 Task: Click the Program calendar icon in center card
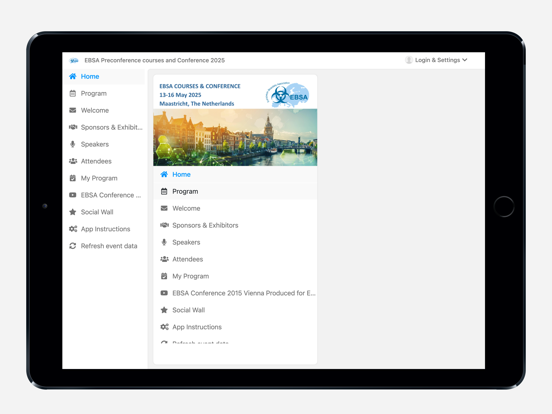[164, 191]
